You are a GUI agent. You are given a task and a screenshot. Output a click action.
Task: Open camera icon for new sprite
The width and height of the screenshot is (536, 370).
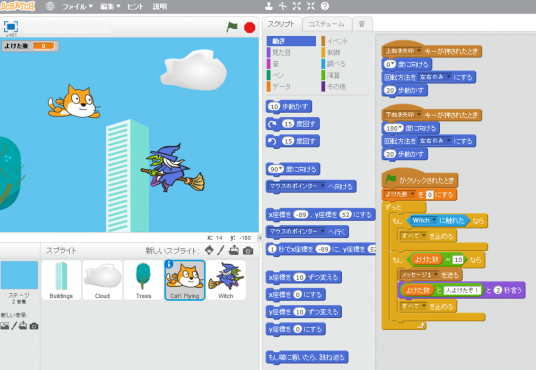coord(248,251)
